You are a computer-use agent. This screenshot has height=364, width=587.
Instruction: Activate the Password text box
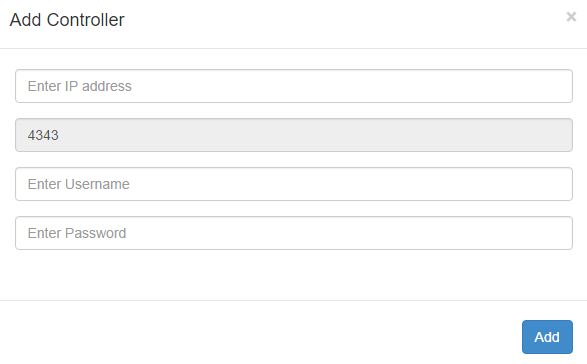coord(294,233)
